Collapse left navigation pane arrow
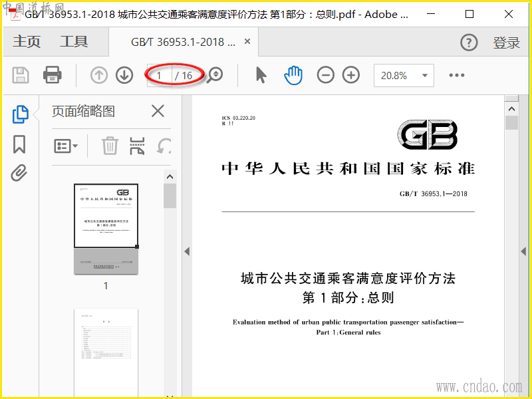Viewport: 532px width, 399px height. 187,251
